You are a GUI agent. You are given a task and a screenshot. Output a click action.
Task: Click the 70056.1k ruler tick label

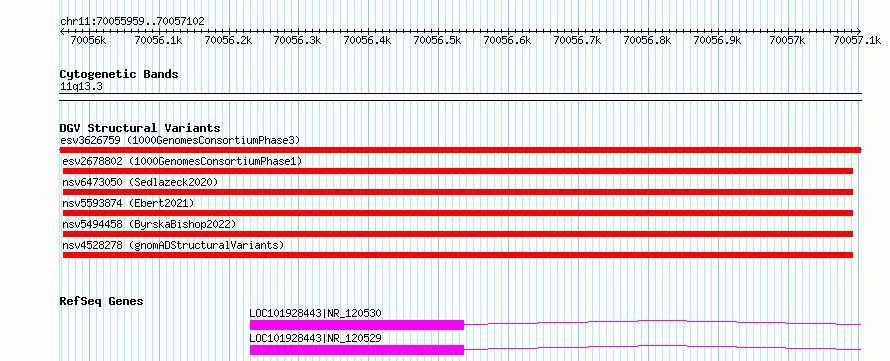(158, 40)
